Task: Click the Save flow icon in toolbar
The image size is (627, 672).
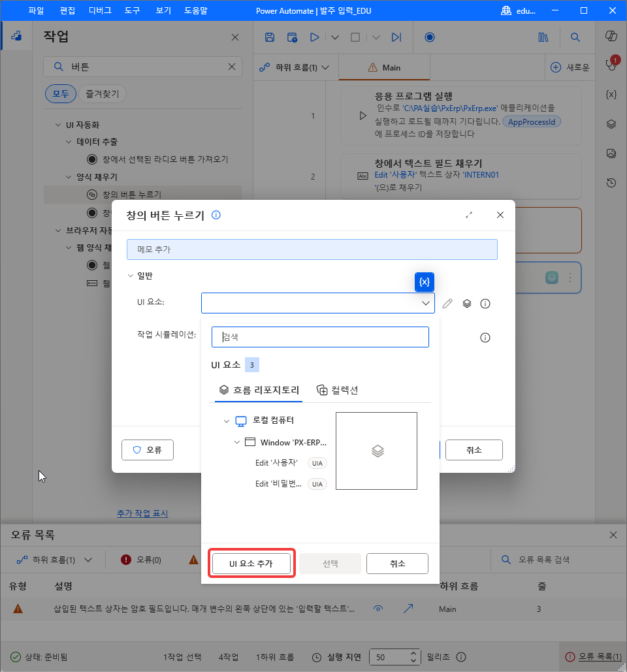Action: (270, 37)
